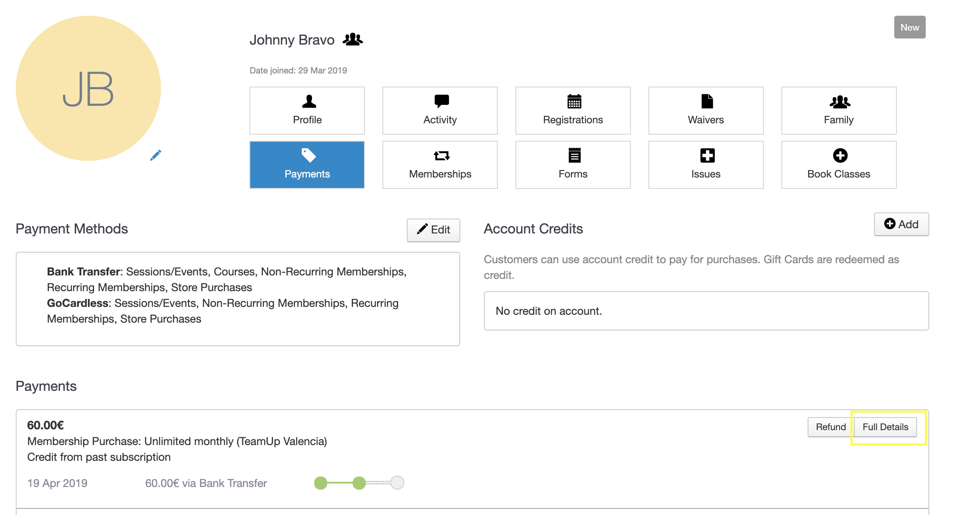
Task: Click the New status badge
Action: [910, 27]
